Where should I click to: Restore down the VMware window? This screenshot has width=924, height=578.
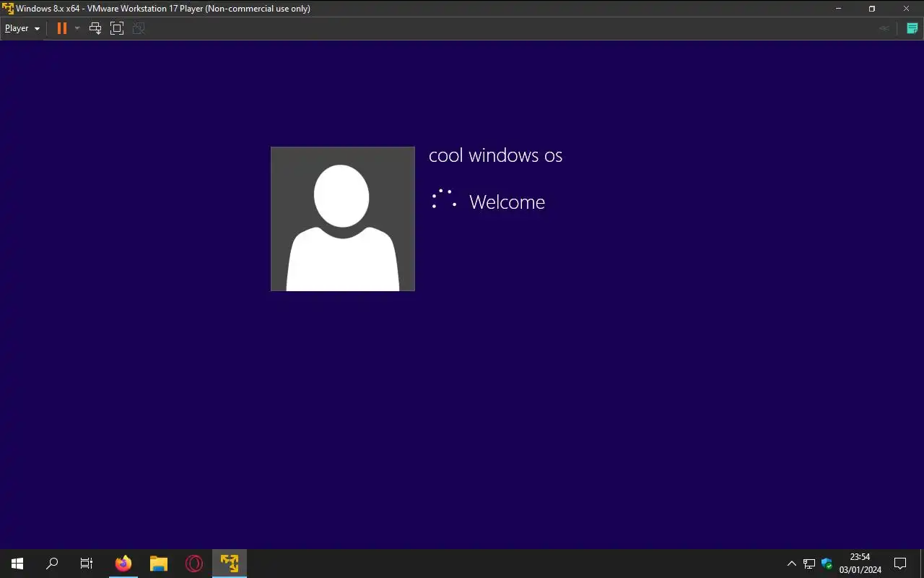point(872,9)
